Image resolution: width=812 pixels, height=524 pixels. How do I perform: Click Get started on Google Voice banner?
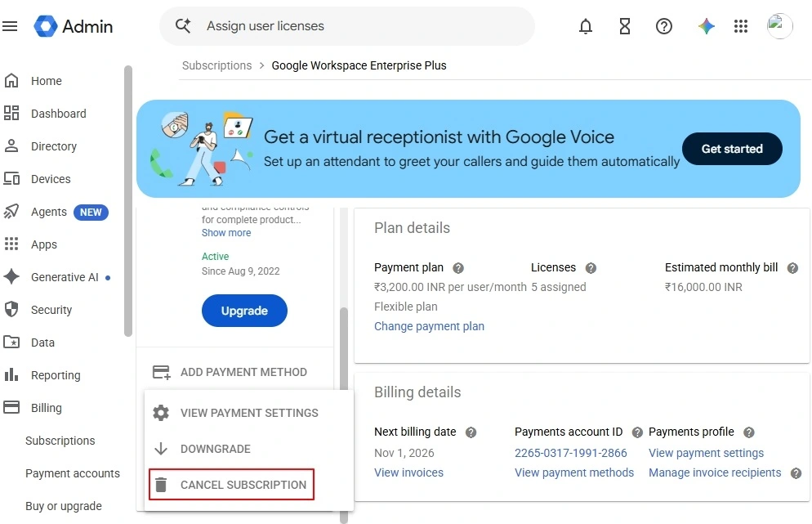coord(732,149)
